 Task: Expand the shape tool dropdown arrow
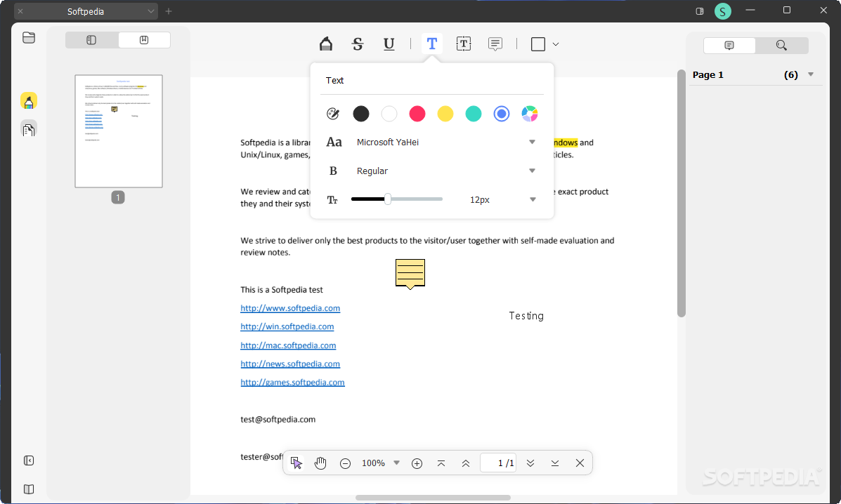(x=556, y=44)
